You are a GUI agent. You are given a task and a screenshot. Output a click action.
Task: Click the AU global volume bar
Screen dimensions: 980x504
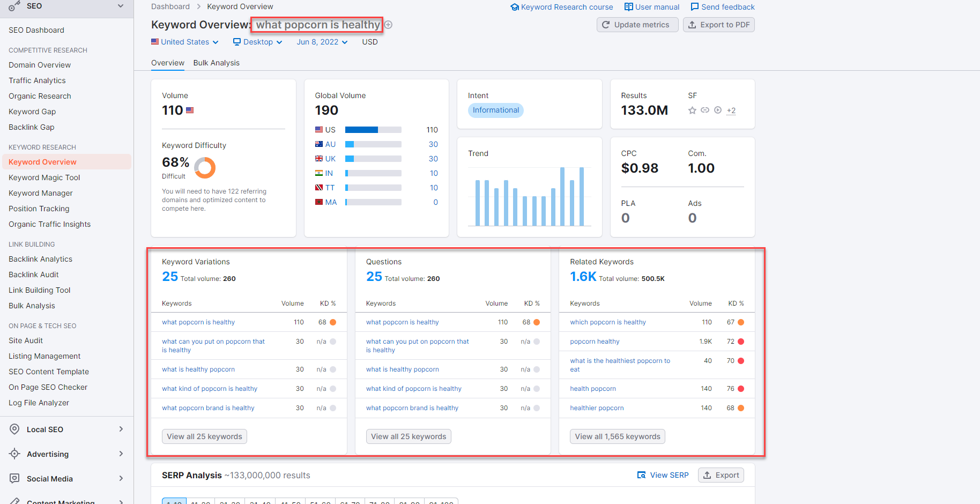pos(373,144)
